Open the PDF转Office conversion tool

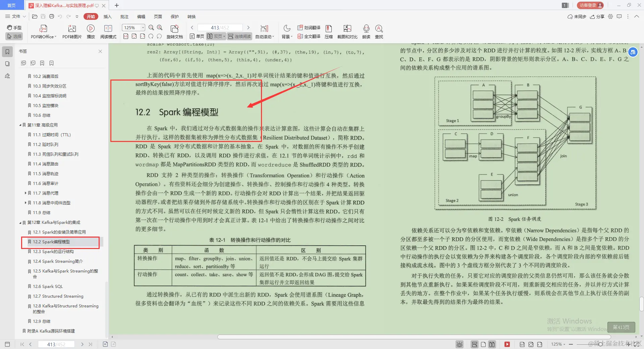tap(43, 31)
